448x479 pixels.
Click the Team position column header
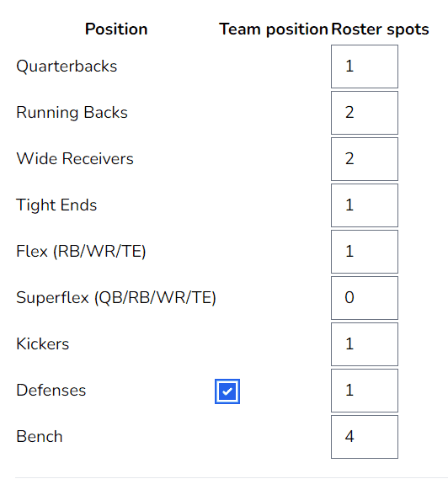(274, 29)
